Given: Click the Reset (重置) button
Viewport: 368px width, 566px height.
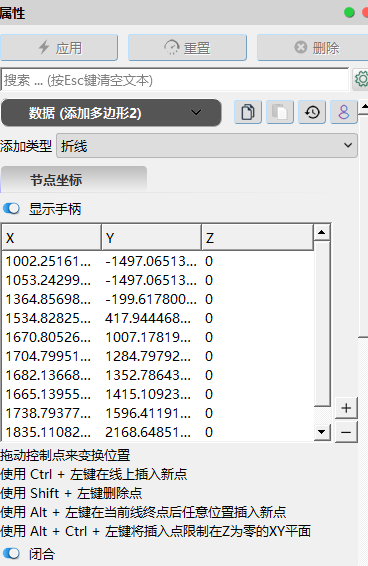Looking at the screenshot, I should click(x=187, y=48).
